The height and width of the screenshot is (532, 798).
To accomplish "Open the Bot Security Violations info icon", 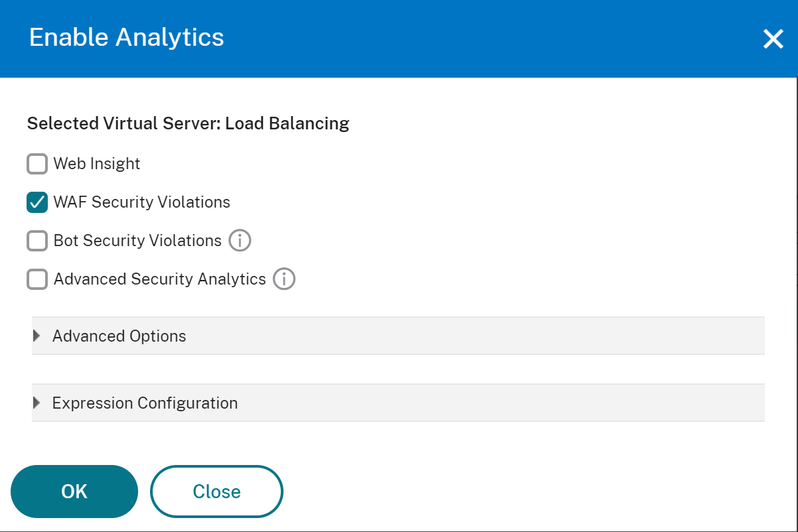I will coord(240,241).
